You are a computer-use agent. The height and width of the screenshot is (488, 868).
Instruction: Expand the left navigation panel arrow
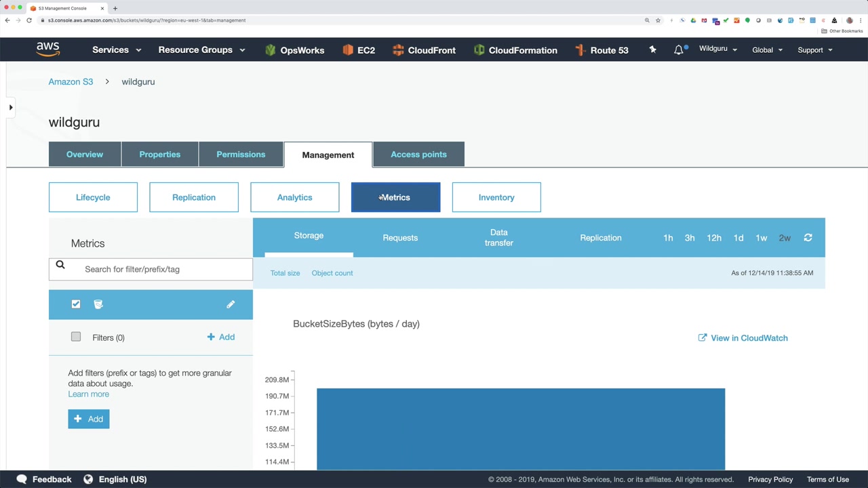click(x=11, y=107)
